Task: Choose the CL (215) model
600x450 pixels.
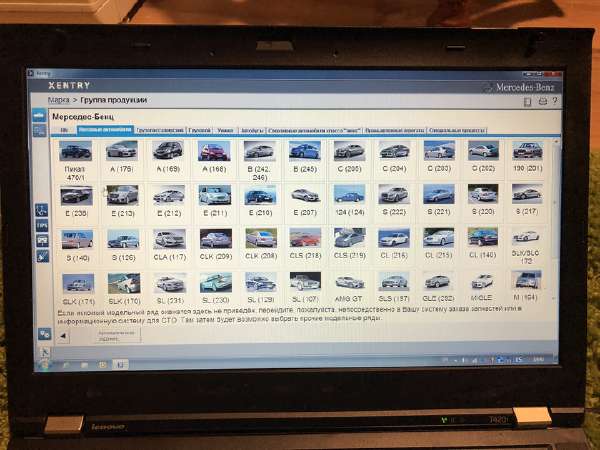Action: click(x=439, y=243)
